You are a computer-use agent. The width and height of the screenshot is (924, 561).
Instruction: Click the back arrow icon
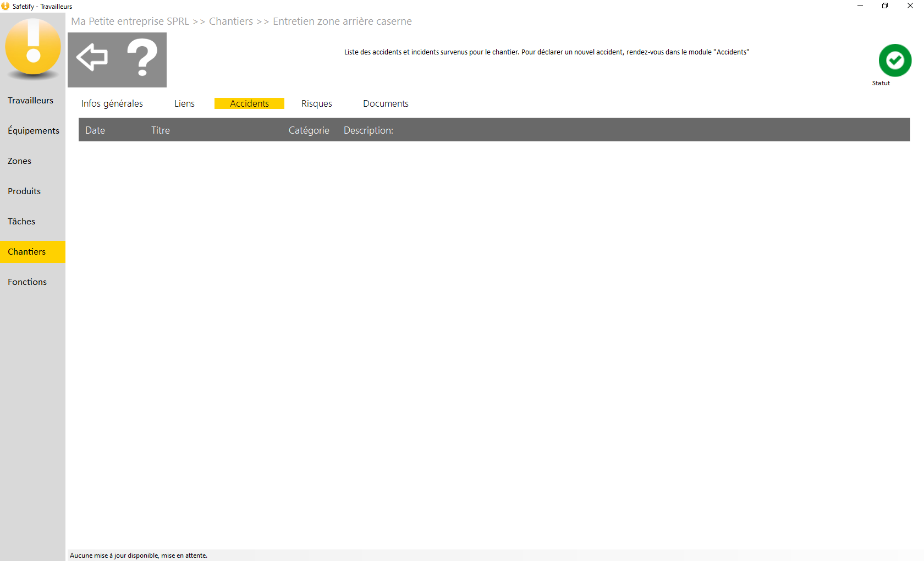coord(92,57)
